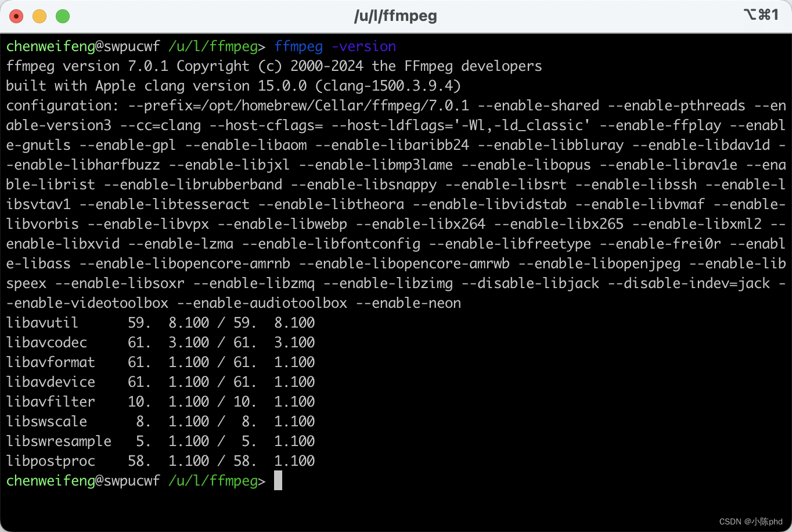This screenshot has width=792, height=532.
Task: Click the '--disable-libjack' flag
Action: pyautogui.click(x=530, y=283)
